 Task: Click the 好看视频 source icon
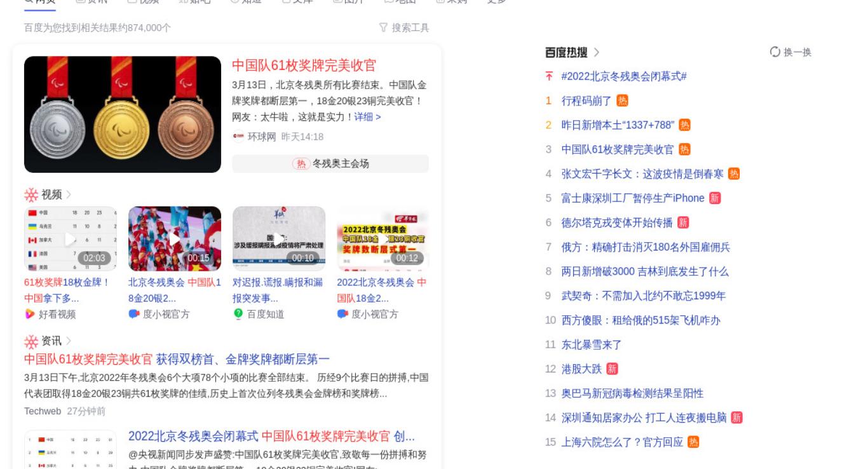[x=29, y=314]
